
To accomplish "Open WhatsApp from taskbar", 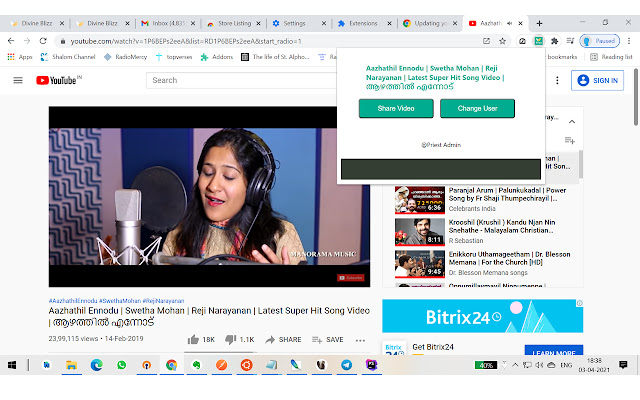I will pos(121,365).
